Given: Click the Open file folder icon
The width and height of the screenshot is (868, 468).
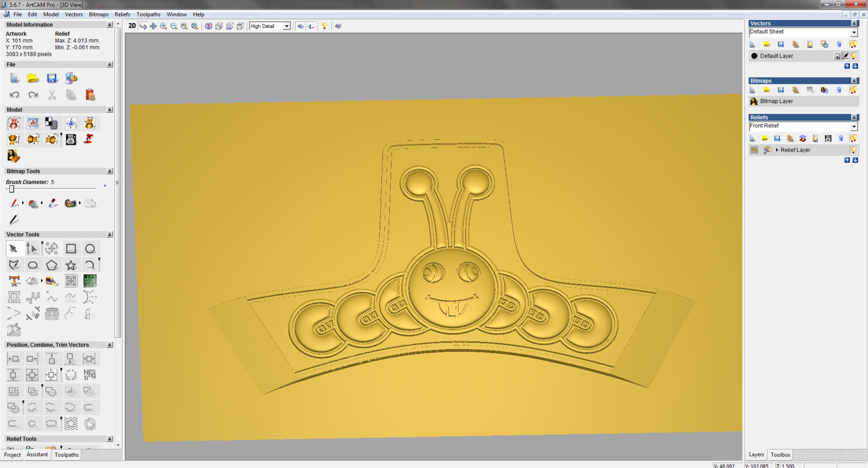Looking at the screenshot, I should coord(33,78).
